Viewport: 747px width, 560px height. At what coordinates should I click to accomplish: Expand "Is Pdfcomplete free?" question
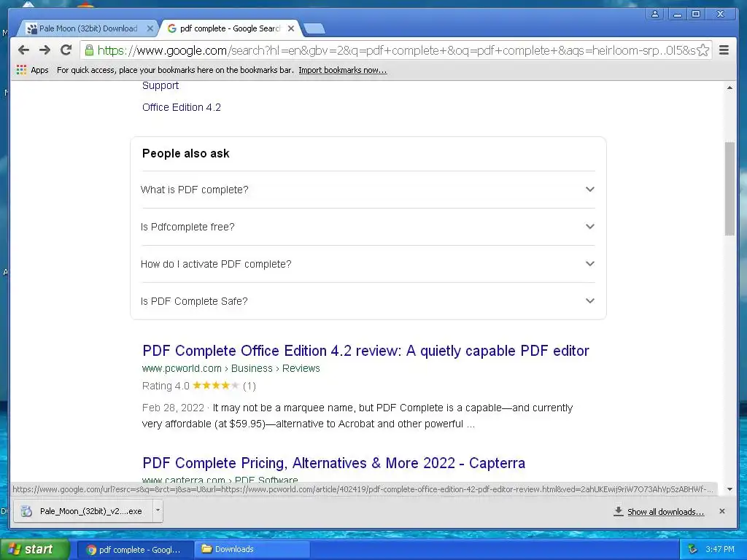pyautogui.click(x=368, y=227)
